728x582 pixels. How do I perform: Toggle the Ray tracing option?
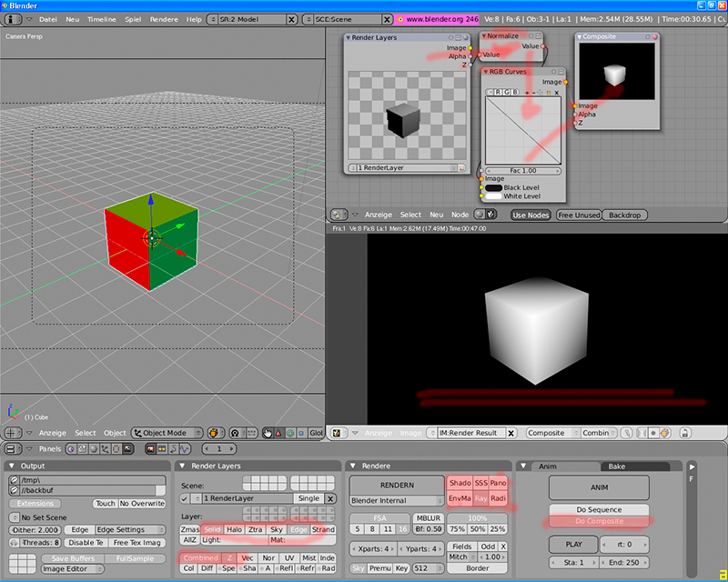(481, 498)
